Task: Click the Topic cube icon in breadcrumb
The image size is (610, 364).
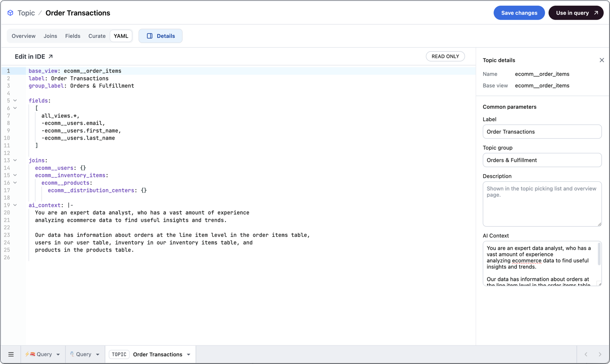Action: point(10,13)
